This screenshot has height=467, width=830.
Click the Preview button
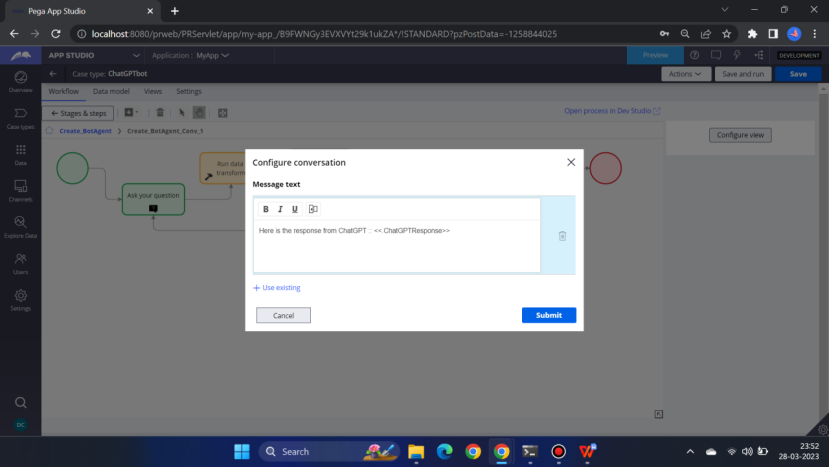tap(655, 55)
